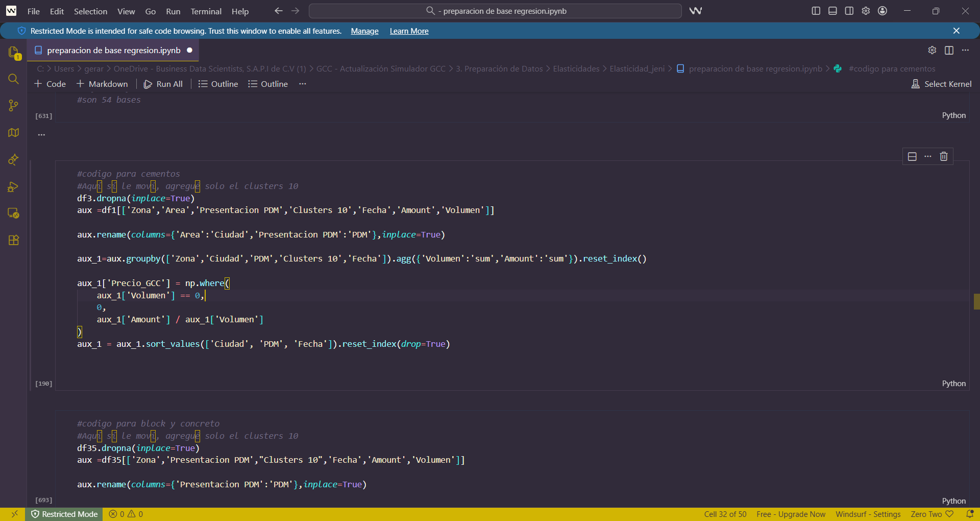Split the cementos cell with split icon

(912, 156)
